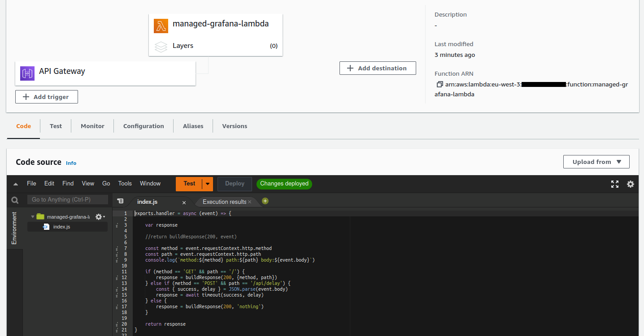Click the Add destination button

(x=378, y=68)
